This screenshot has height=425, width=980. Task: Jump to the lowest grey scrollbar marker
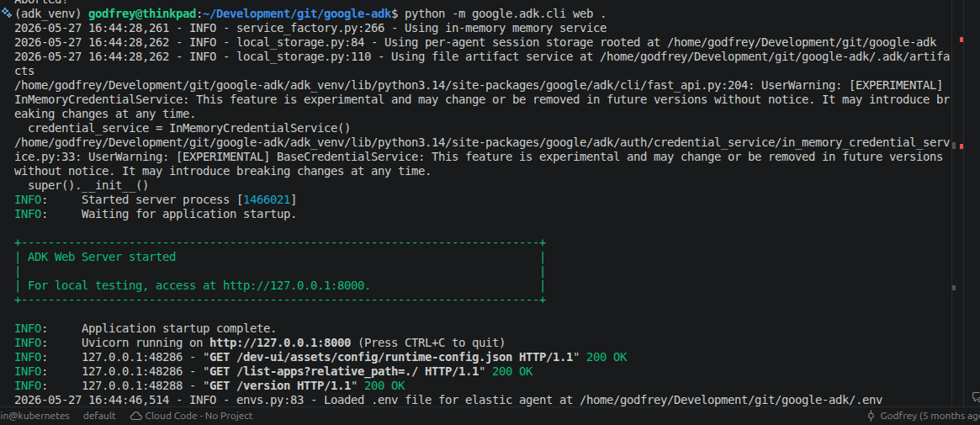pos(954,288)
